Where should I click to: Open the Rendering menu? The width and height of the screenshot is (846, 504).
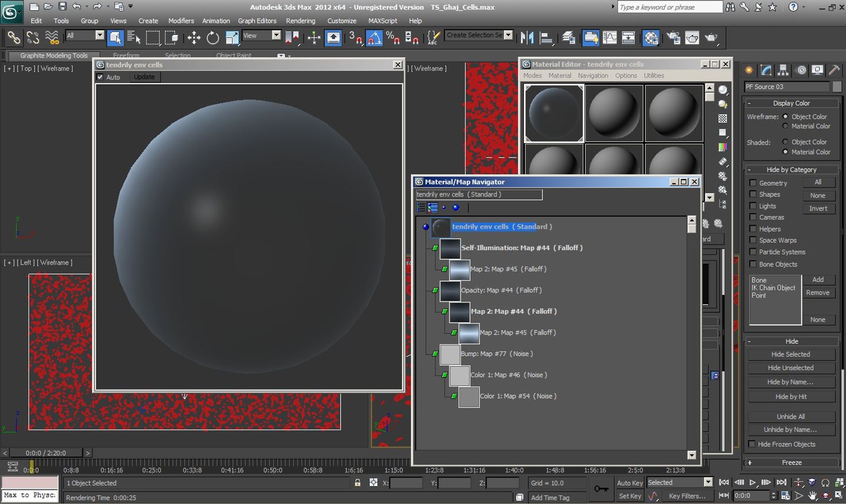(301, 21)
